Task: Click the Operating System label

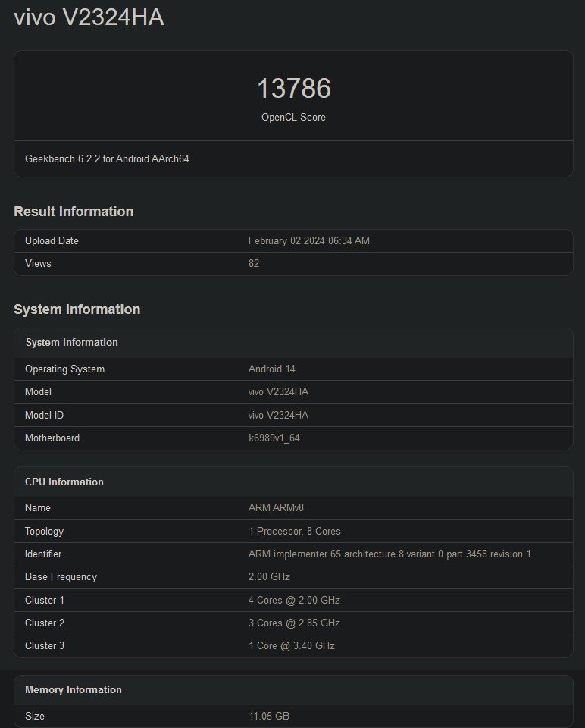Action: (x=65, y=369)
